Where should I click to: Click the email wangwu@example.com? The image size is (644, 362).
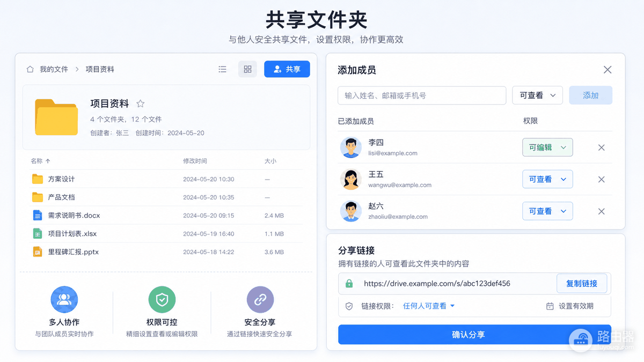400,185
